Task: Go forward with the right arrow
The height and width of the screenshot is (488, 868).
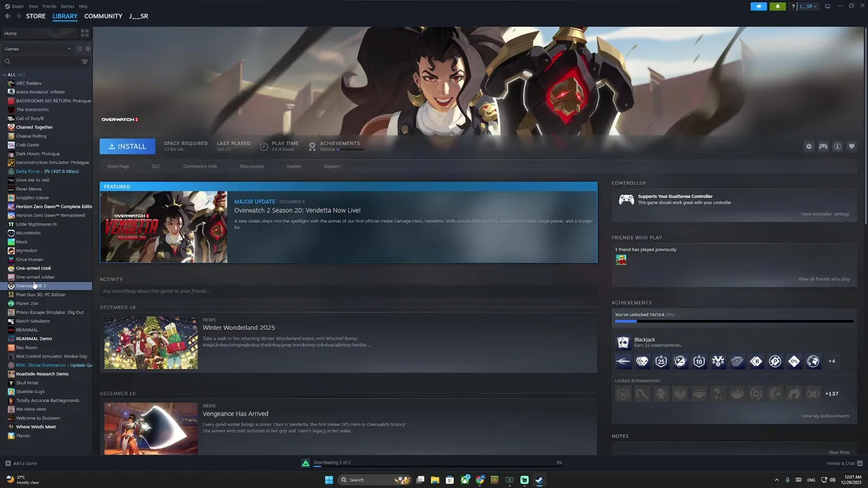Action: point(17,16)
